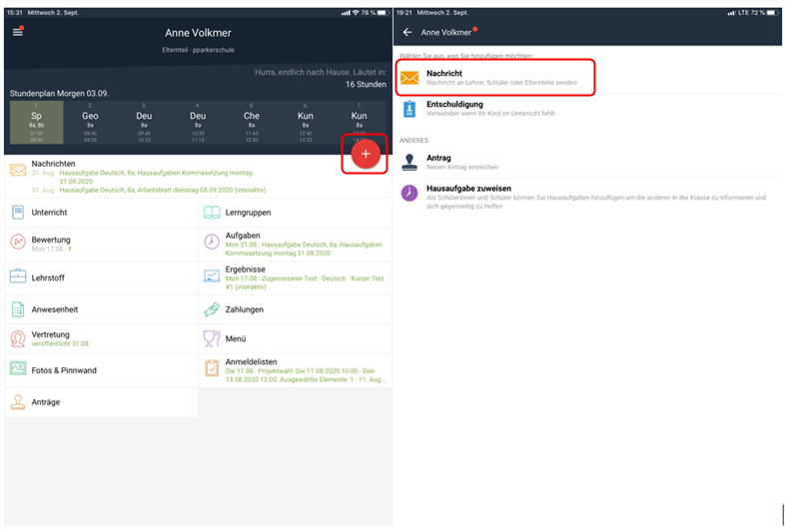Click the Anträge stamp icon
Viewport: 785px width, 532px height.
(18, 401)
